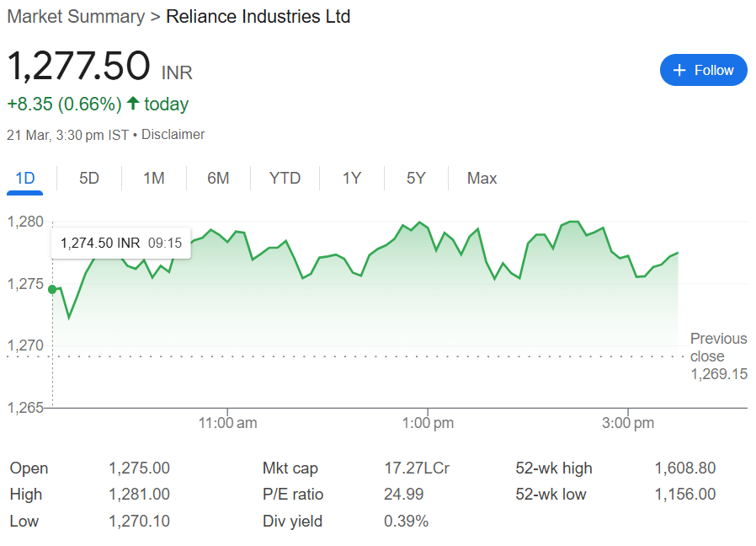Screen dimensions: 756x546
Task: Click the Reliance Industries Ltd title
Action: pos(258,16)
